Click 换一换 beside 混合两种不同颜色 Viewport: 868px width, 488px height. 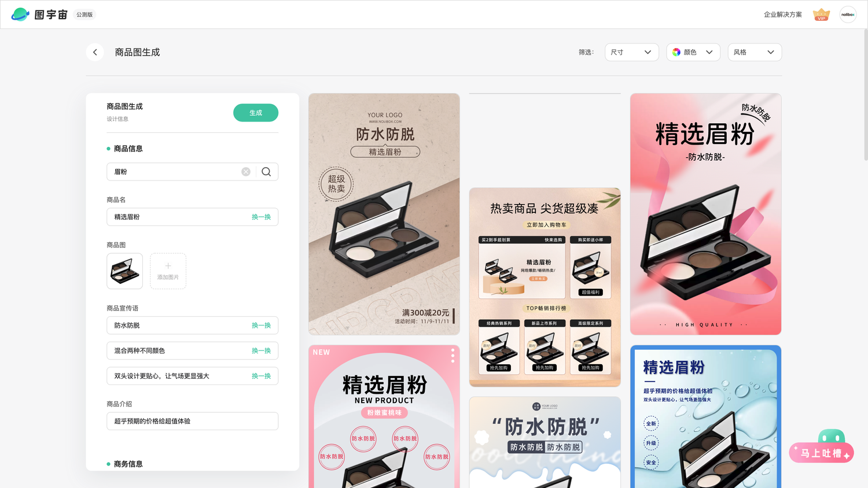261,351
